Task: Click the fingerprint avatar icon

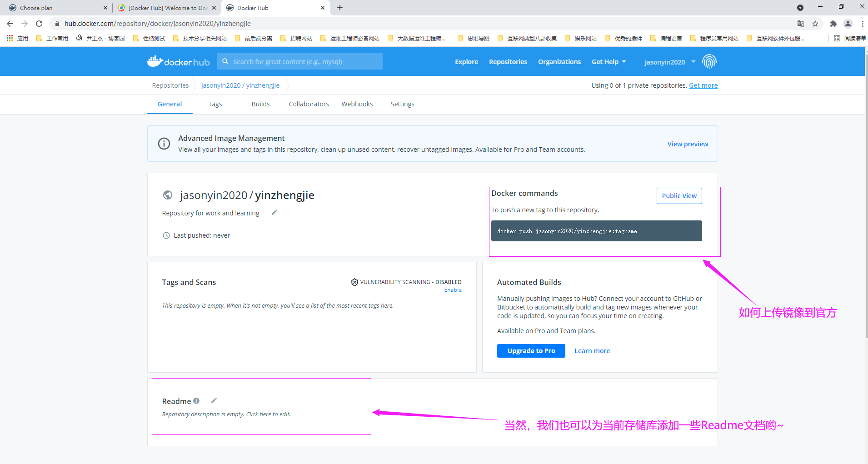Action: [x=709, y=61]
